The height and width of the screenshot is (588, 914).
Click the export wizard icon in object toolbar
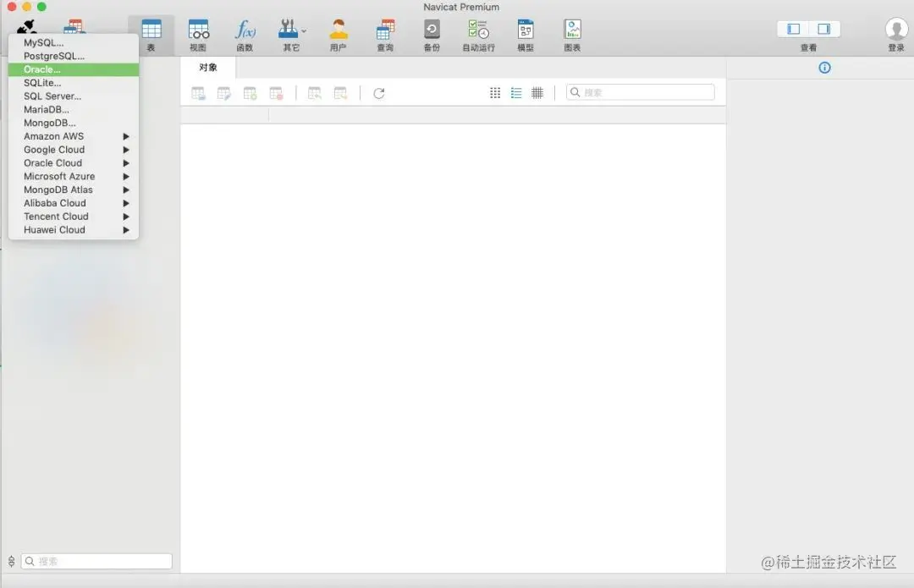click(340, 93)
